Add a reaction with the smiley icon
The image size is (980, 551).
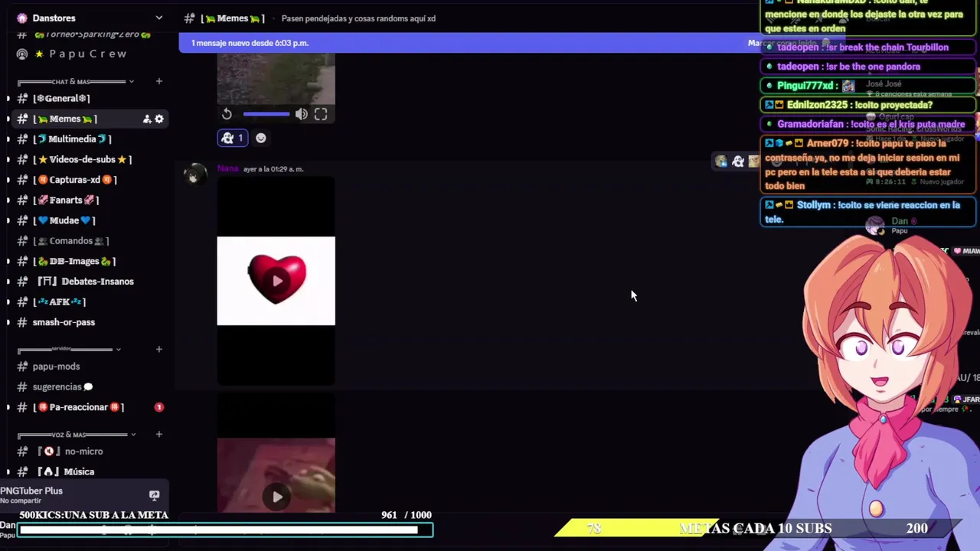261,138
